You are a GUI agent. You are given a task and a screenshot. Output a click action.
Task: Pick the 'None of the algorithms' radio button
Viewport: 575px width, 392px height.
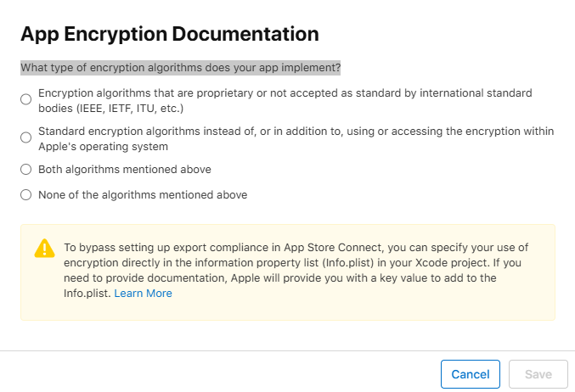point(26,195)
